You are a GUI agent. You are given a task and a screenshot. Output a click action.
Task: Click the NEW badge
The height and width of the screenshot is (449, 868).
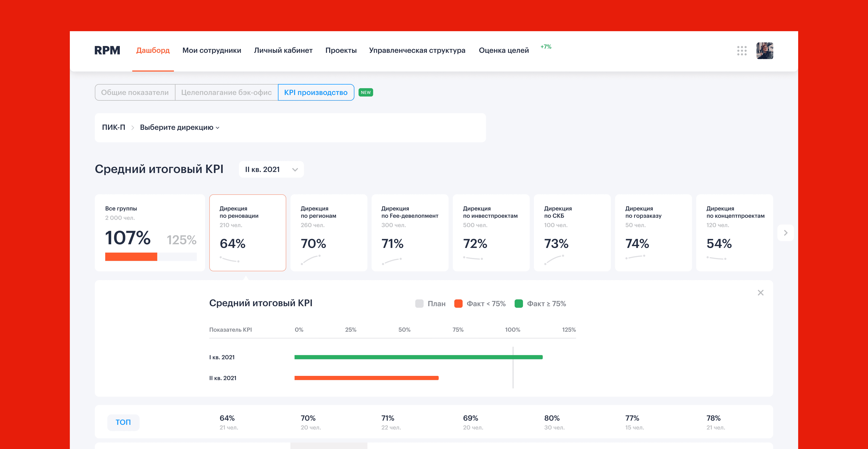click(x=365, y=92)
